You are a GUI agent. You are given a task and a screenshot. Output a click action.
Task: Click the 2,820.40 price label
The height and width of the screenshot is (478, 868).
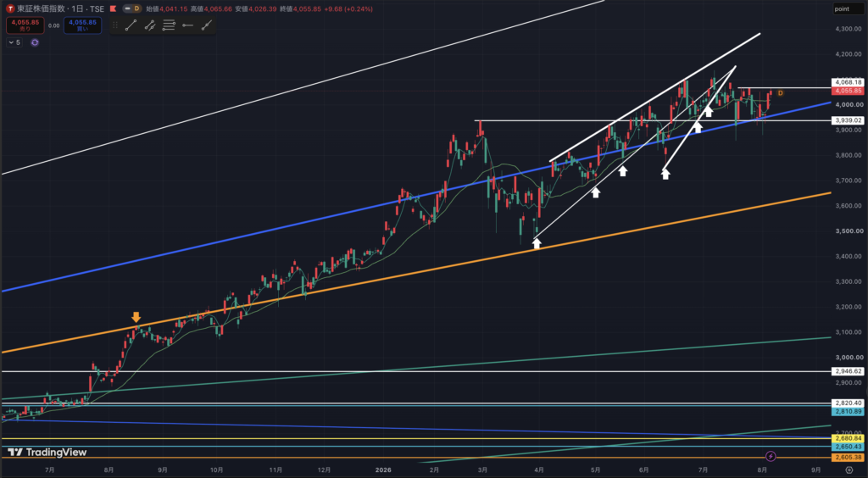click(848, 403)
